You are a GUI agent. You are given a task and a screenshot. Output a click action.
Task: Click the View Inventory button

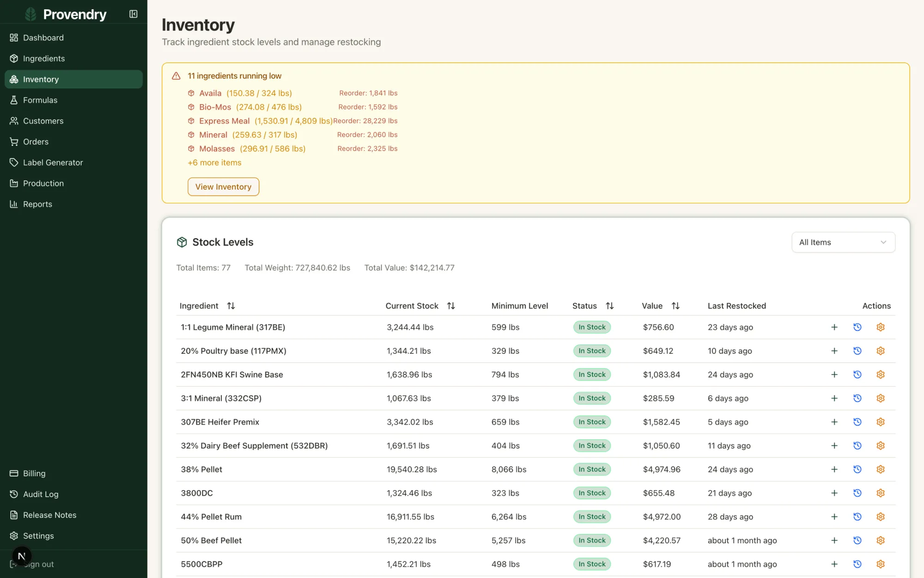[x=223, y=187]
